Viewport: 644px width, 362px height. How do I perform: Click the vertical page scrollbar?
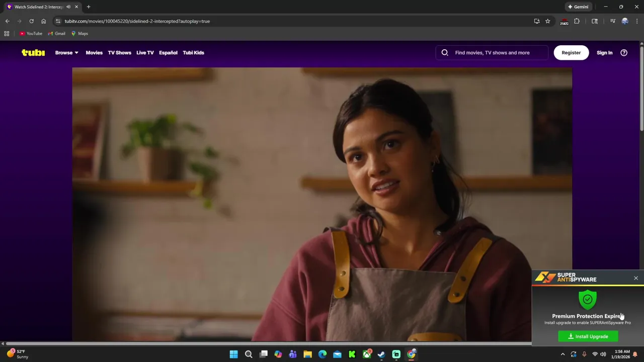coord(641,88)
